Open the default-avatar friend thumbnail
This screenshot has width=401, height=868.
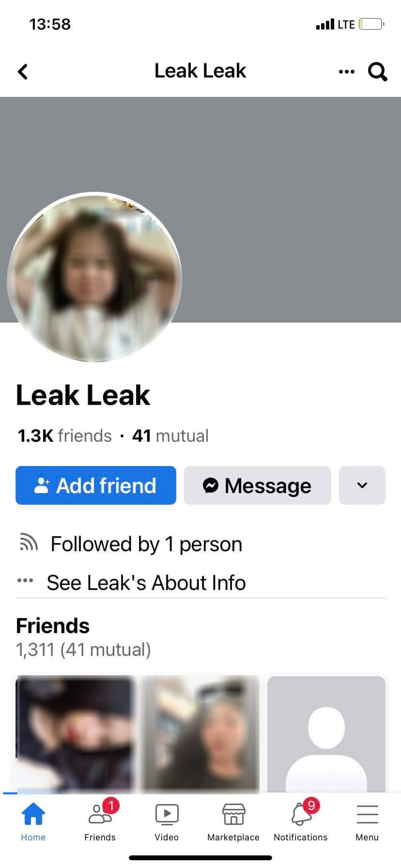tap(326, 734)
